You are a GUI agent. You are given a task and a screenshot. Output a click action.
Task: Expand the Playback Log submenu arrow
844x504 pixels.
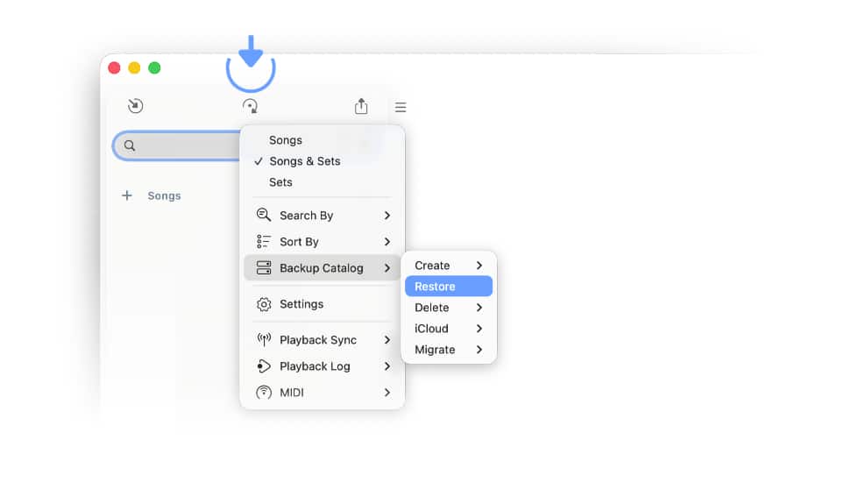(387, 366)
